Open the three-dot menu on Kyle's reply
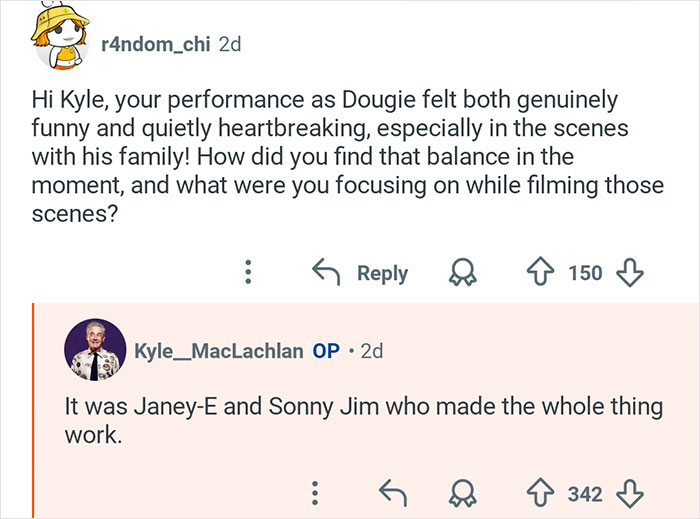 click(x=315, y=493)
